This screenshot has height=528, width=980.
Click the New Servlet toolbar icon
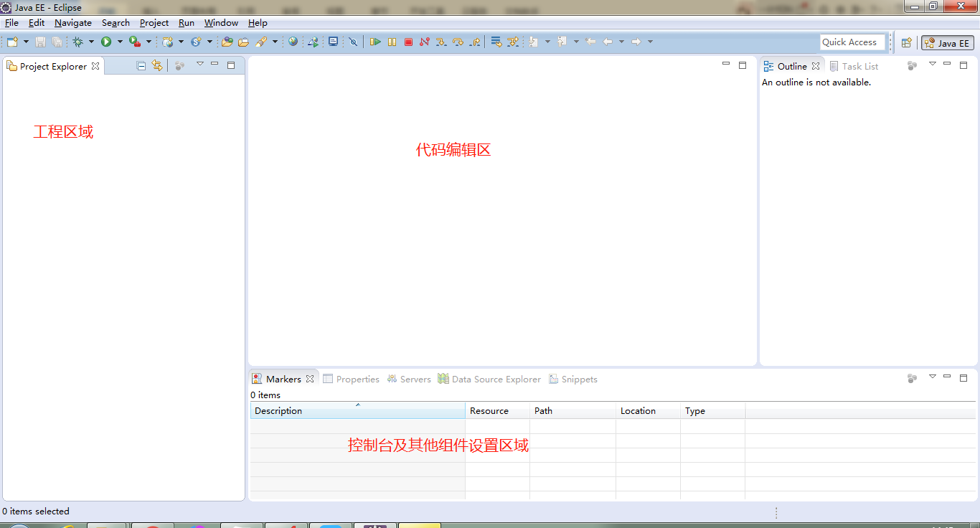196,42
